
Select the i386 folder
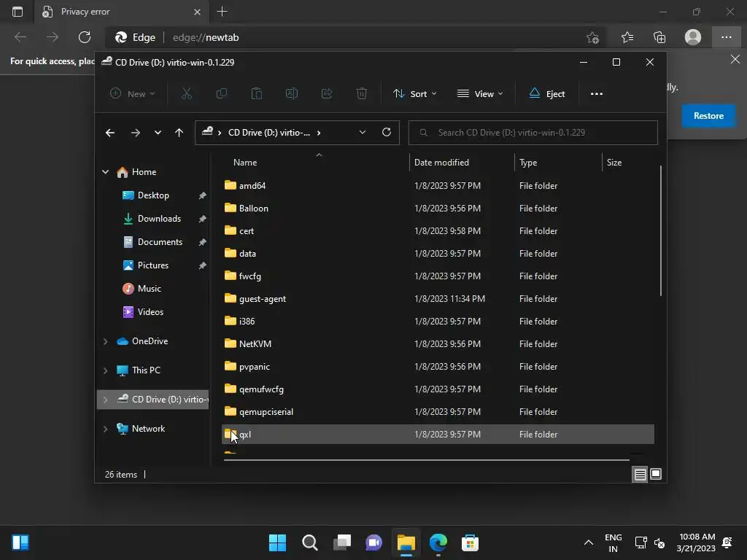point(438,322)
